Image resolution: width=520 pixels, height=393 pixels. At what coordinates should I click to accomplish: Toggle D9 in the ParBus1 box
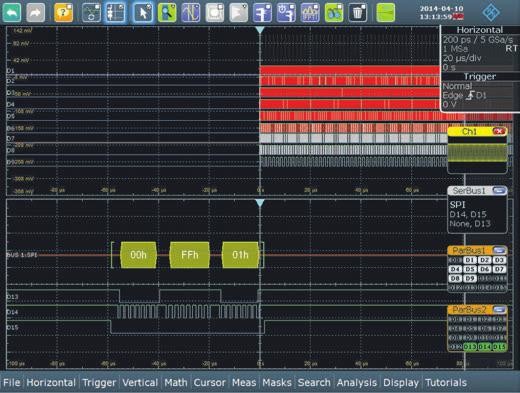[470, 278]
